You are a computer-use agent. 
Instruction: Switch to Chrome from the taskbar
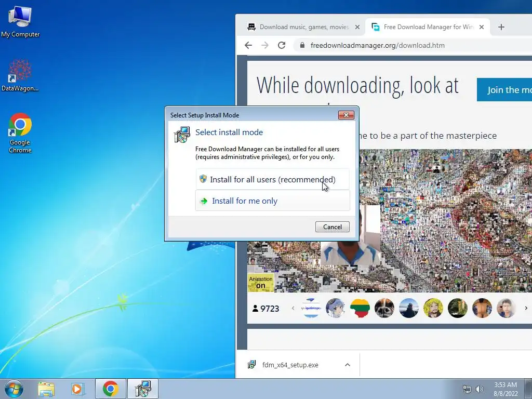(x=111, y=389)
